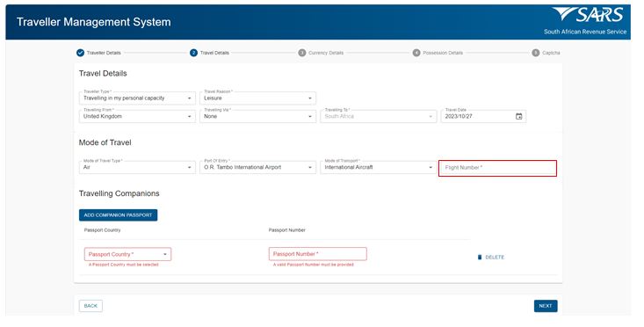
Task: Click the Passport Number column header
Action: (x=287, y=230)
